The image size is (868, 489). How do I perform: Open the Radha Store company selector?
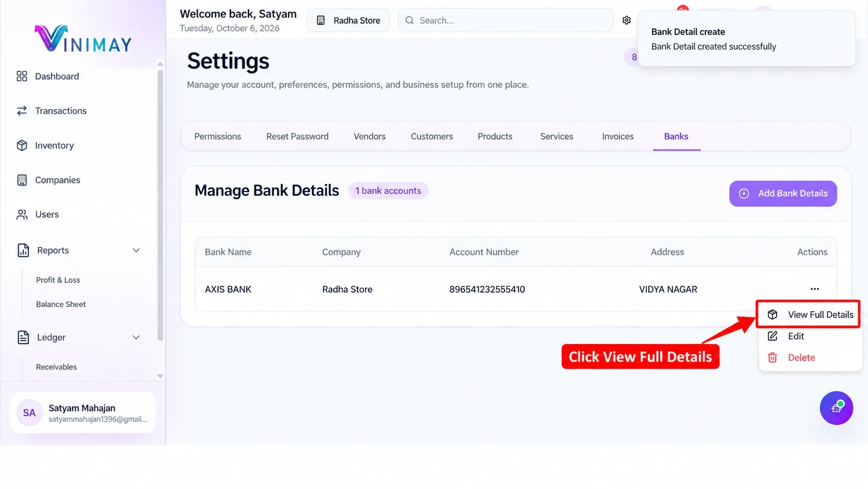click(x=348, y=20)
